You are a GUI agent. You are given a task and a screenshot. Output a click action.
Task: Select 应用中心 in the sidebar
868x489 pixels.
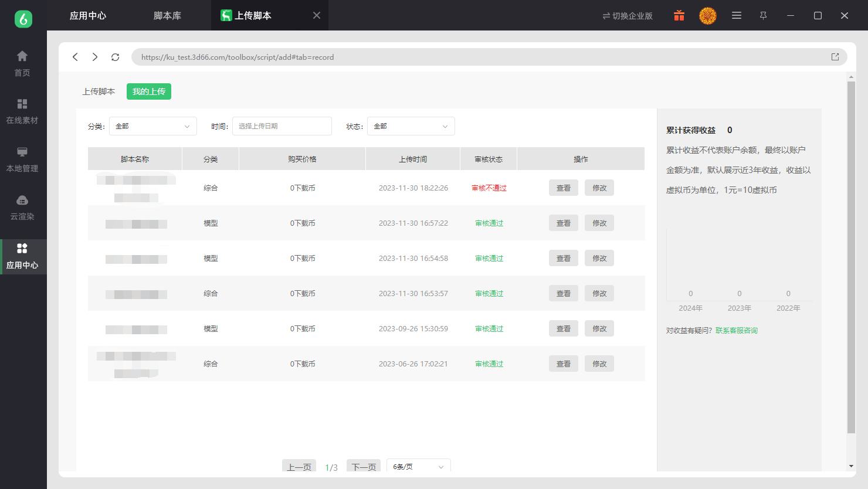click(22, 256)
